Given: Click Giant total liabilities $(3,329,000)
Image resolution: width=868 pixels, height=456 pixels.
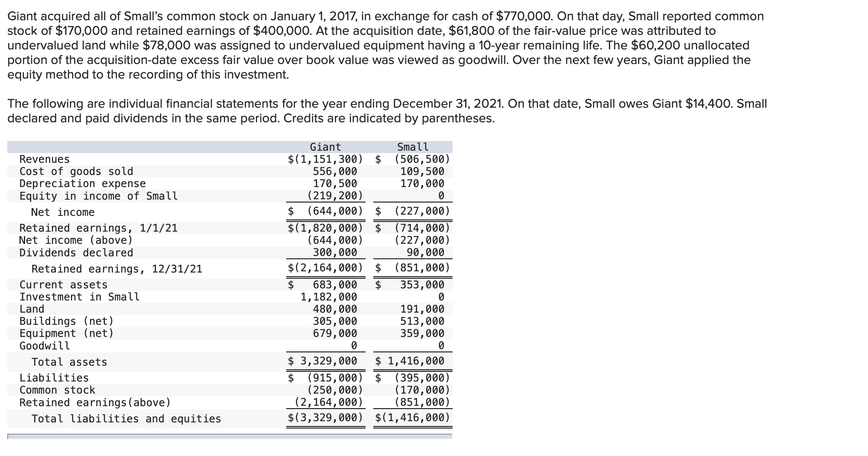Looking at the screenshot, I should click(325, 418).
